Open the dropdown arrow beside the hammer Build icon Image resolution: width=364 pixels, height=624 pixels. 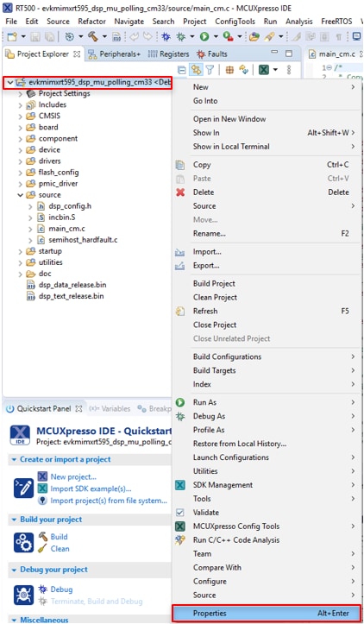[x=104, y=37]
